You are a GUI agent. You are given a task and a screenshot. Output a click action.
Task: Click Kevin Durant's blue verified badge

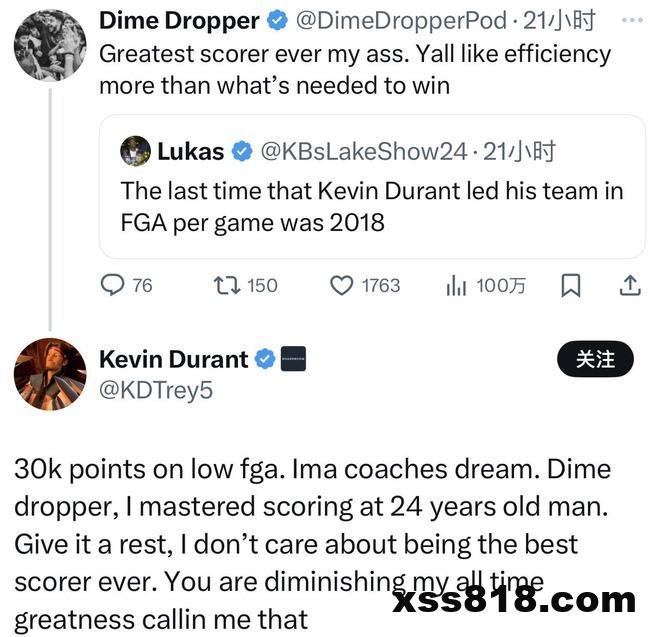266,359
